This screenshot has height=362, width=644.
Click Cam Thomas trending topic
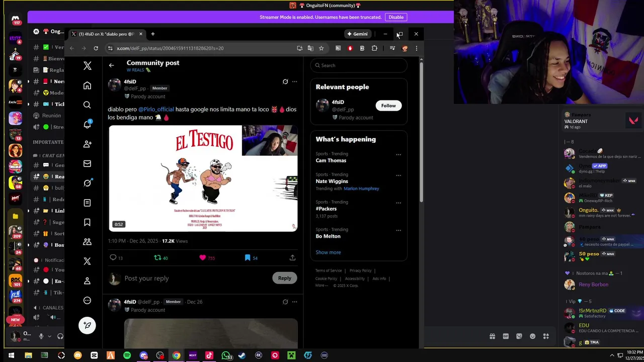pos(331,160)
